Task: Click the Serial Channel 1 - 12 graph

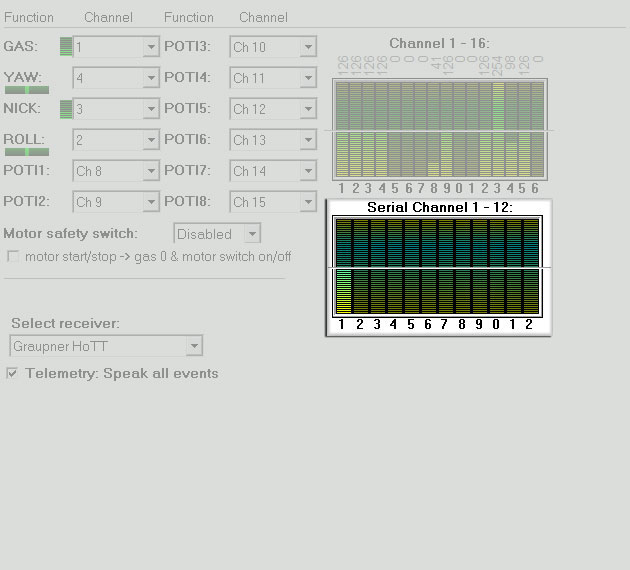Action: [438, 267]
